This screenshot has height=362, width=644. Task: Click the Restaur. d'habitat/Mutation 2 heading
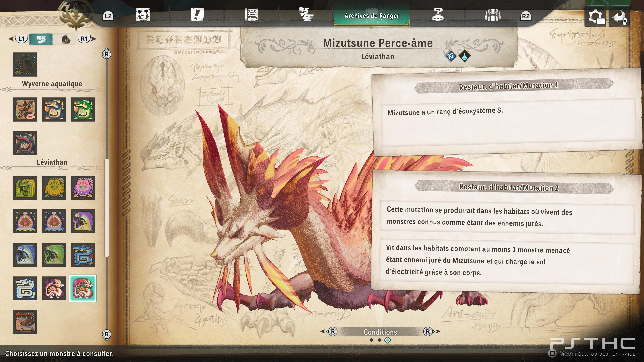click(x=509, y=187)
